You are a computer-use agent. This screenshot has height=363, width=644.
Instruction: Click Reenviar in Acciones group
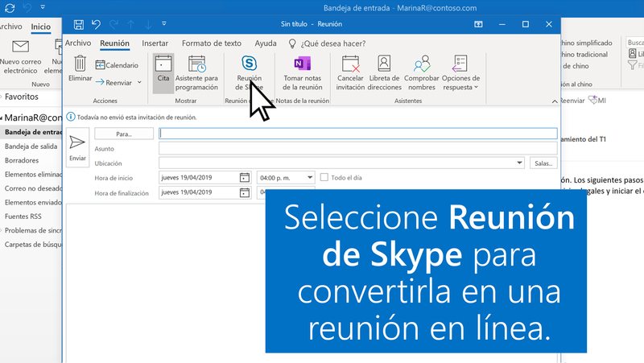point(114,83)
